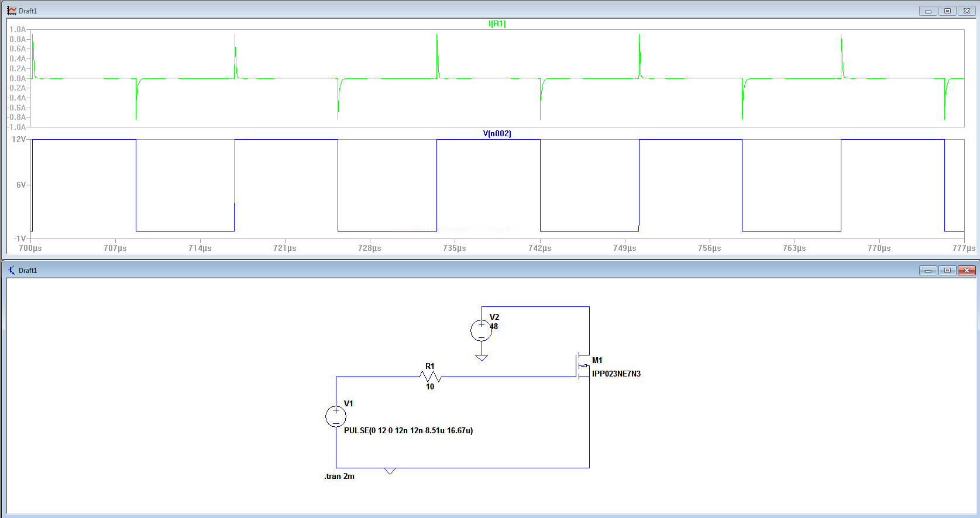Click the 777µs time axis label
980x518 pixels.
pyautogui.click(x=964, y=248)
